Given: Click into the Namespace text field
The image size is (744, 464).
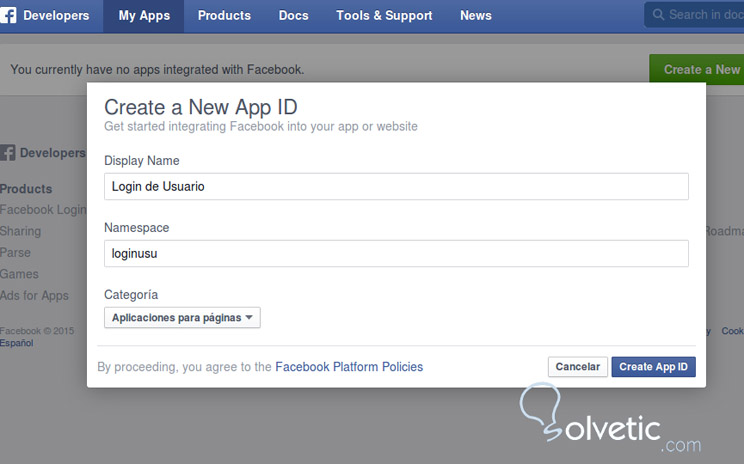Looking at the screenshot, I should 396,254.
